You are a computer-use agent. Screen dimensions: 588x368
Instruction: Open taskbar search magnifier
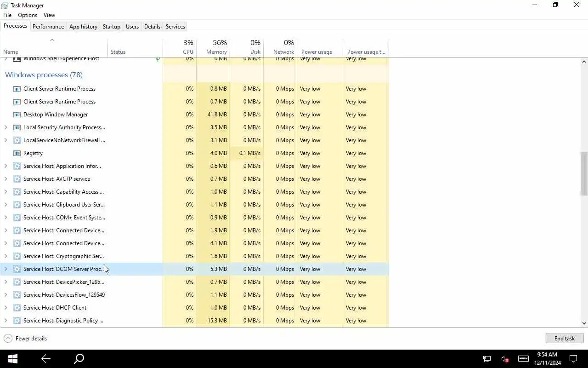[x=79, y=359]
